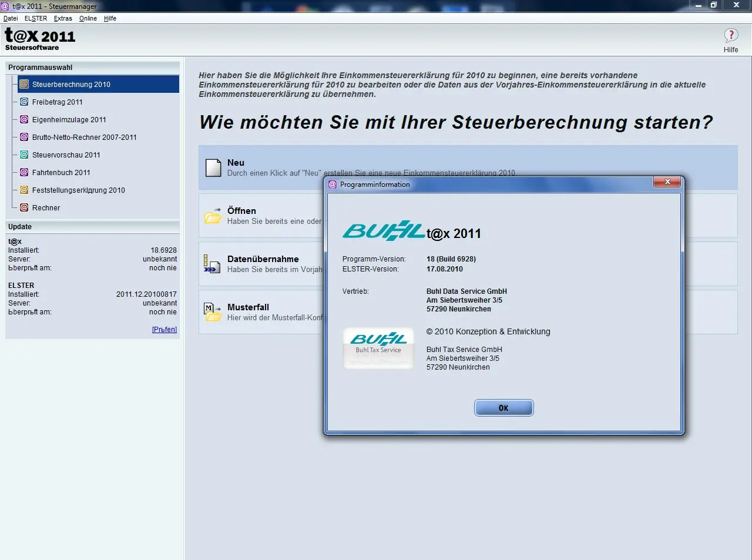
Task: Click the Datenübernahme transfer icon
Action: click(211, 264)
